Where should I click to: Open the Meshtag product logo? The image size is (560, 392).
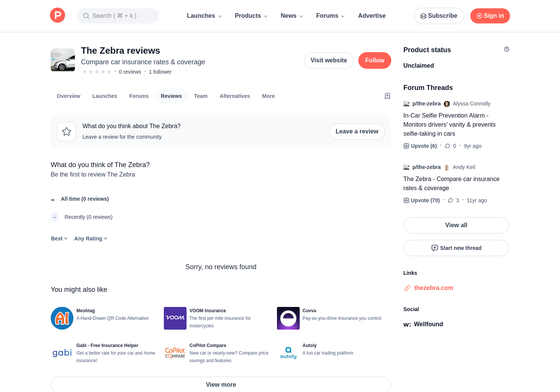tap(62, 318)
